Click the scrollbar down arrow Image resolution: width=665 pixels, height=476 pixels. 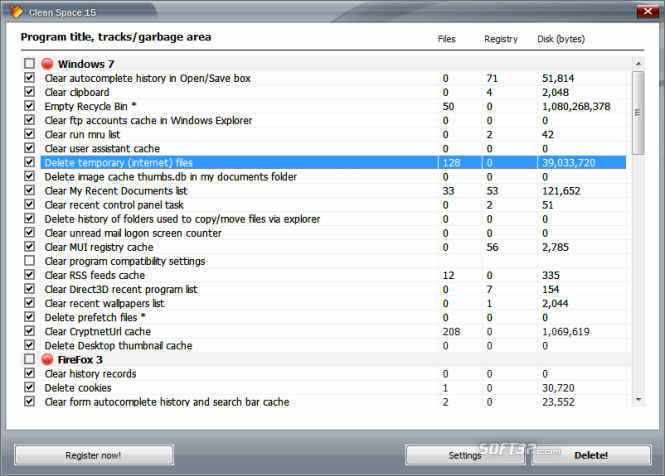pyautogui.click(x=638, y=400)
